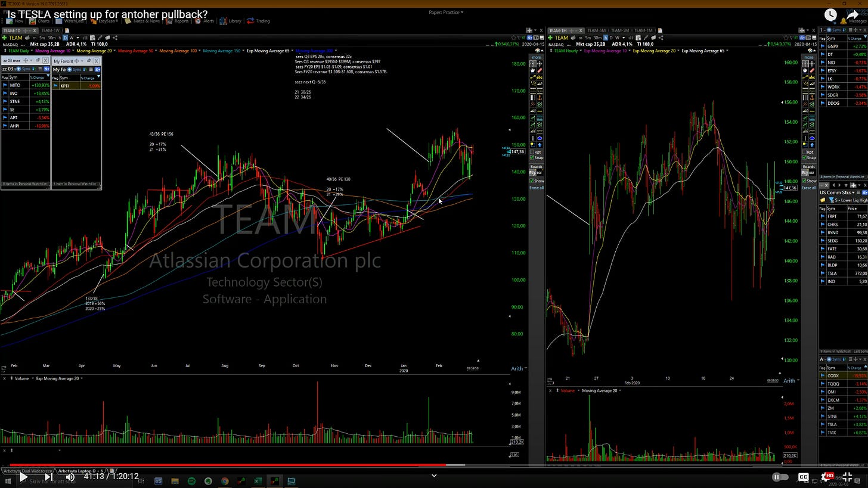Open Alerts from the toolbar
This screenshot has height=488, width=868.
point(204,21)
